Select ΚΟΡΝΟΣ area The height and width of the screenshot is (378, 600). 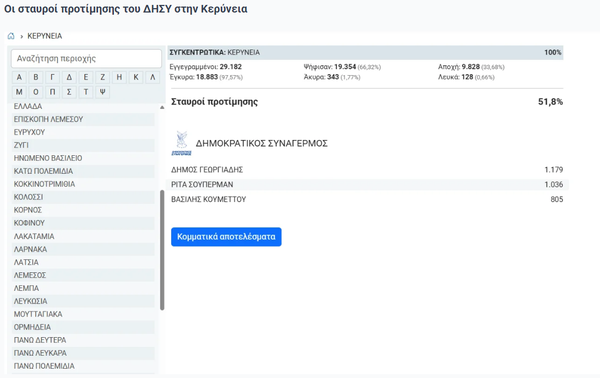pos(83,210)
